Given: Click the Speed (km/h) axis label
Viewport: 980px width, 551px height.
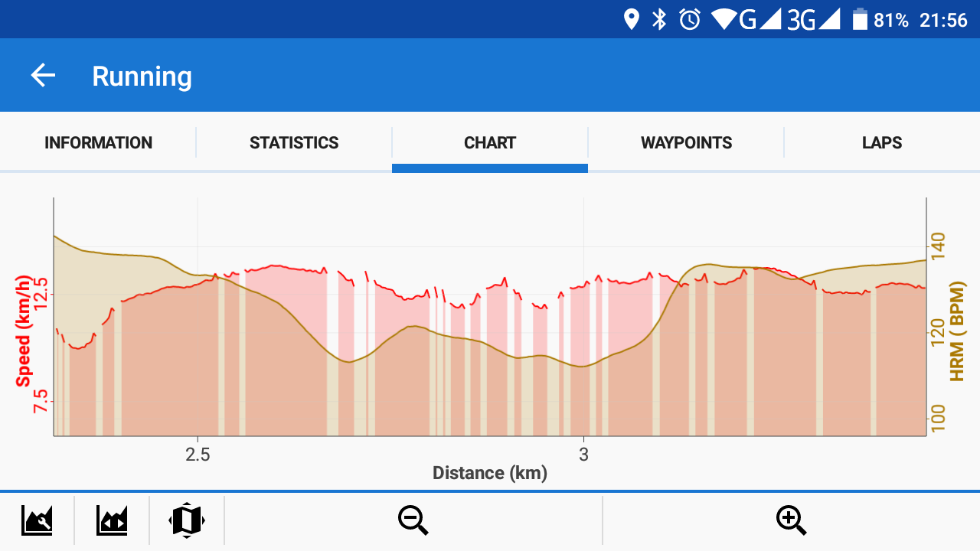Looking at the screenshot, I should (24, 329).
